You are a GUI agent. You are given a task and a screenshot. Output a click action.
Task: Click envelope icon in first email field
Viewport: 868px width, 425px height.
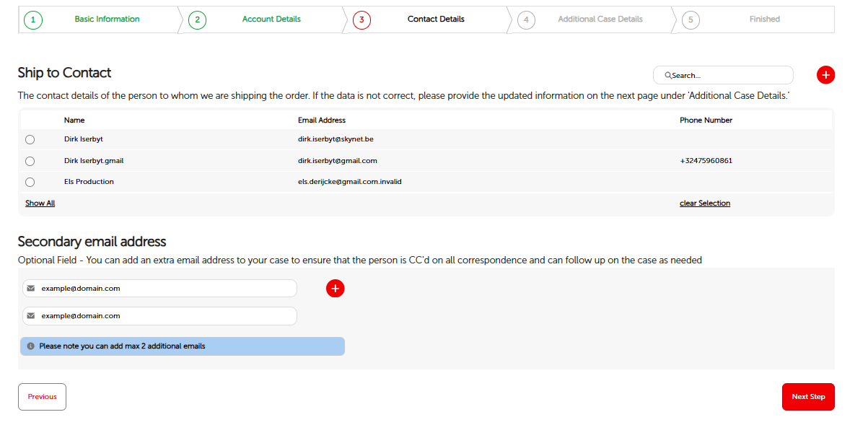(31, 289)
